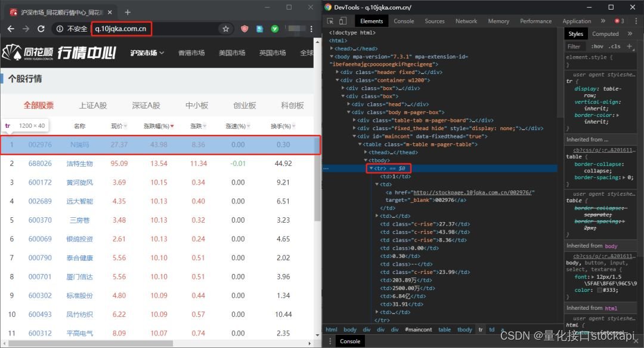Go back in the browser
This screenshot has width=644, height=348.
pos(11,29)
